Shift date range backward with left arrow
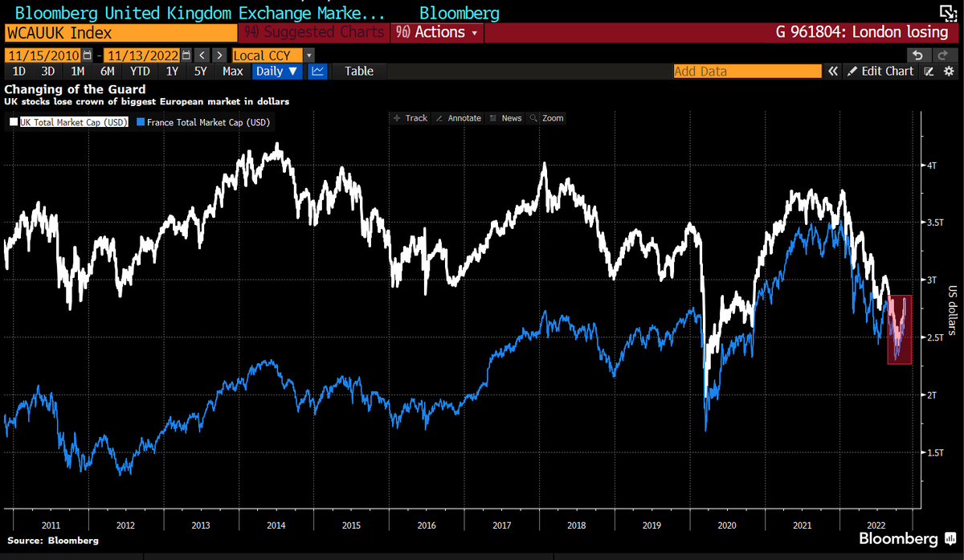The width and height of the screenshot is (964, 560). click(202, 55)
